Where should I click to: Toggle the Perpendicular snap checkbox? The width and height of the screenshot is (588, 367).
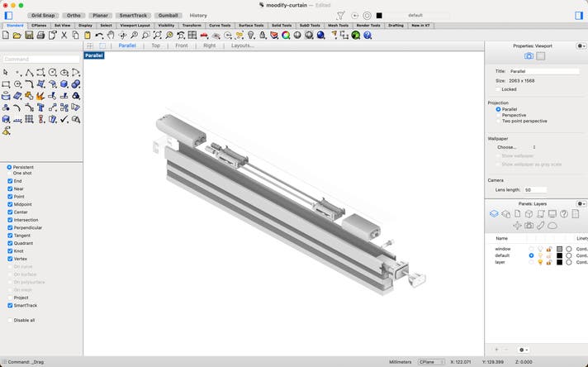pos(10,227)
